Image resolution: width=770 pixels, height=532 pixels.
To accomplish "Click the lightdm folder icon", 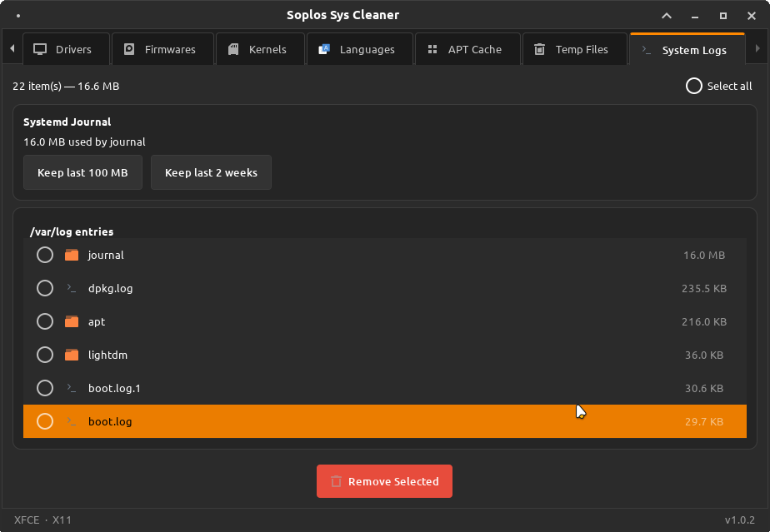I will click(72, 355).
